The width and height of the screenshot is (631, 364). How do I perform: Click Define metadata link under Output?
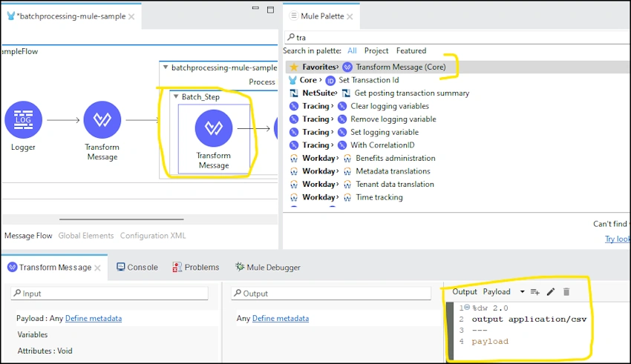(281, 318)
